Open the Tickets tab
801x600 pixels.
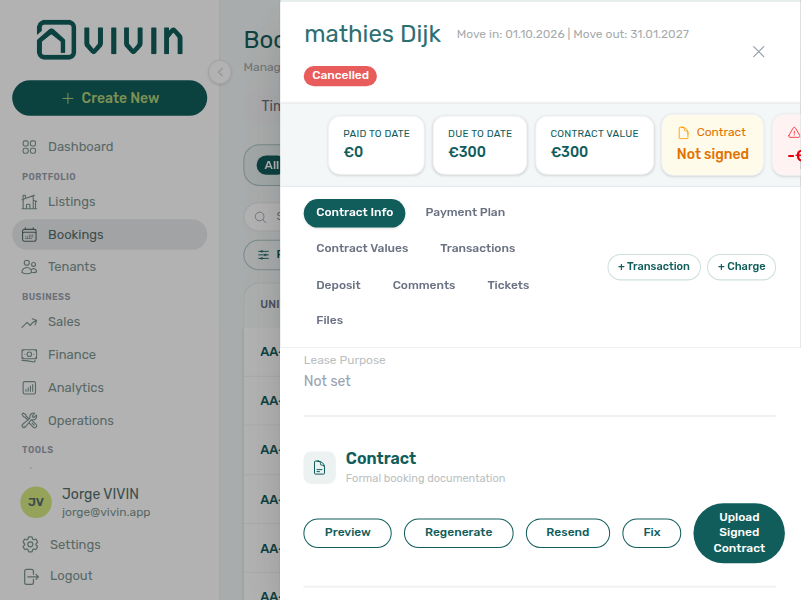(508, 285)
